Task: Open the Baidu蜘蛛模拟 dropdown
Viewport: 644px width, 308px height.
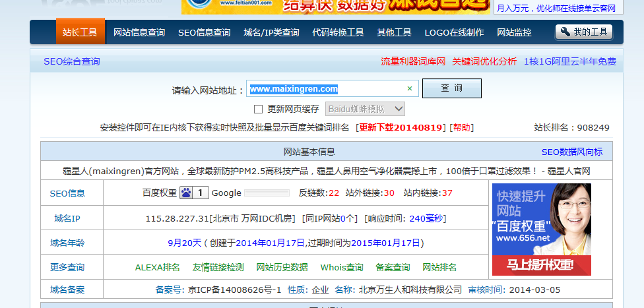Action: 365,109
